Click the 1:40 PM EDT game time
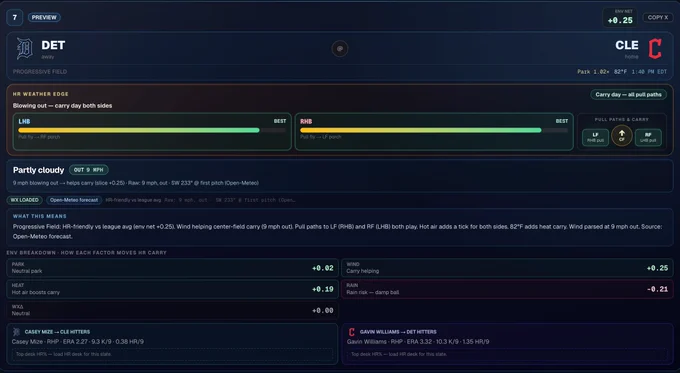The width and height of the screenshot is (680, 373). click(649, 72)
